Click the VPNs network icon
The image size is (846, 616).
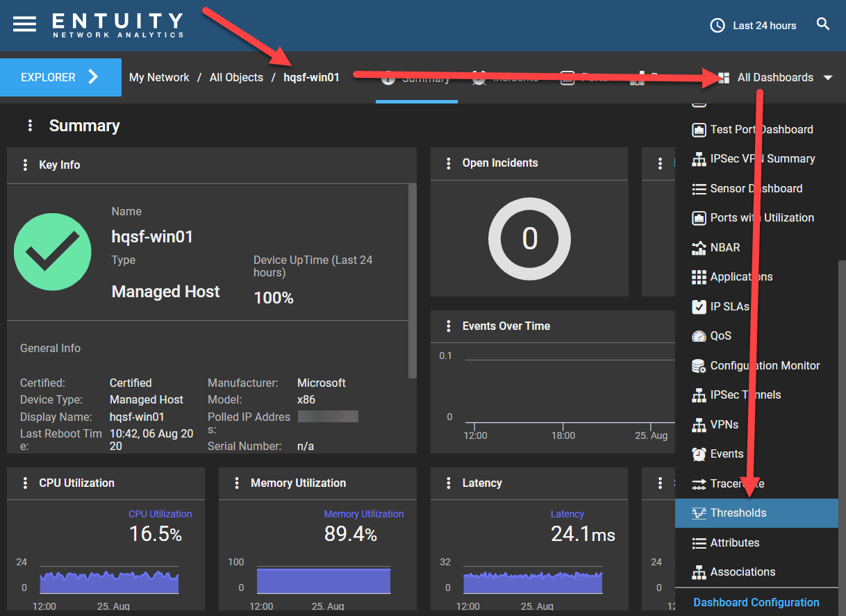pos(699,425)
